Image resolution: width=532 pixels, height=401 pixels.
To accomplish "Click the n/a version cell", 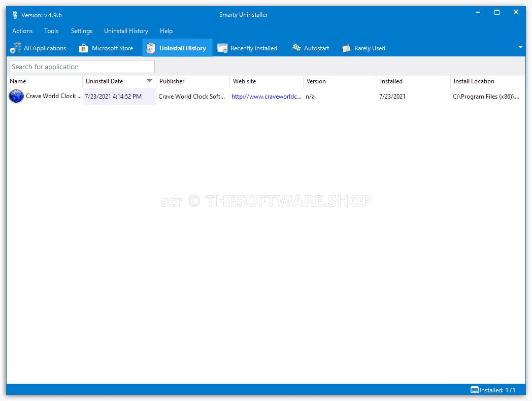I will tap(310, 97).
